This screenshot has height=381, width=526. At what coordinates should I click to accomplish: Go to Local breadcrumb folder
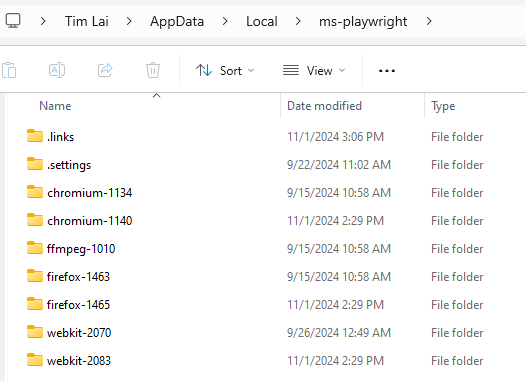[x=262, y=21]
